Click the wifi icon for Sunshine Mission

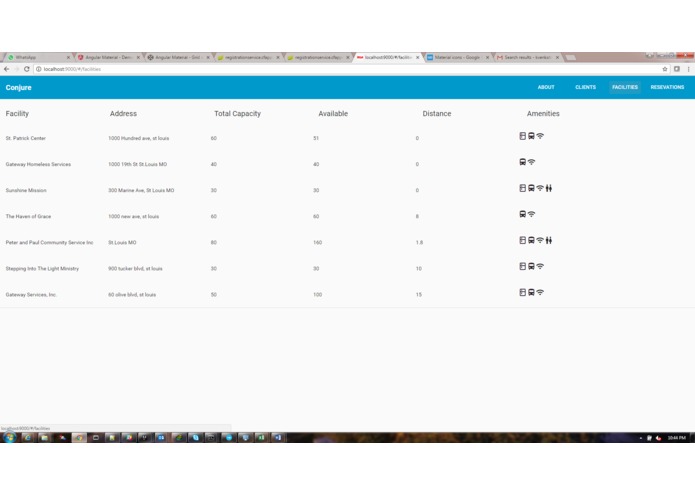pyautogui.click(x=540, y=188)
